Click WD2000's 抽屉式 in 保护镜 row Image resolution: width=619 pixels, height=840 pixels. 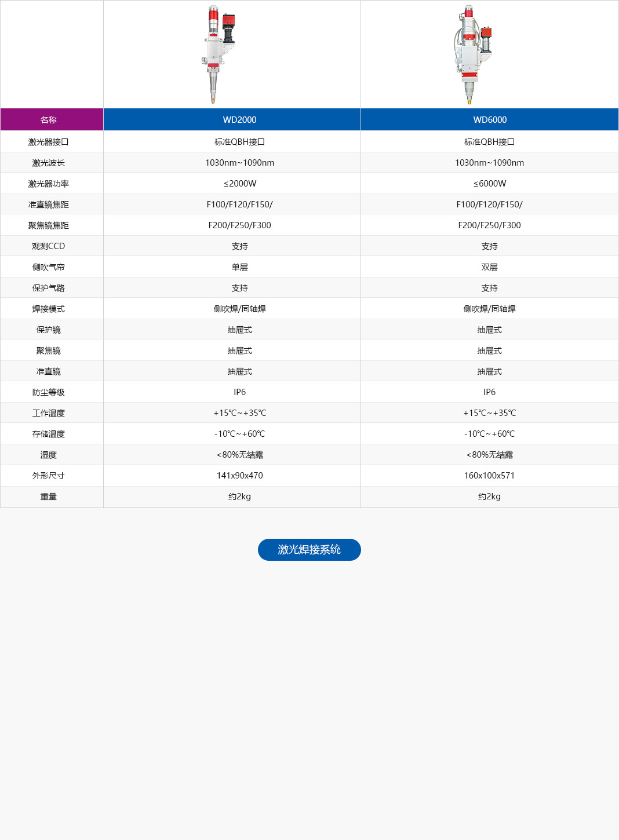tap(240, 330)
